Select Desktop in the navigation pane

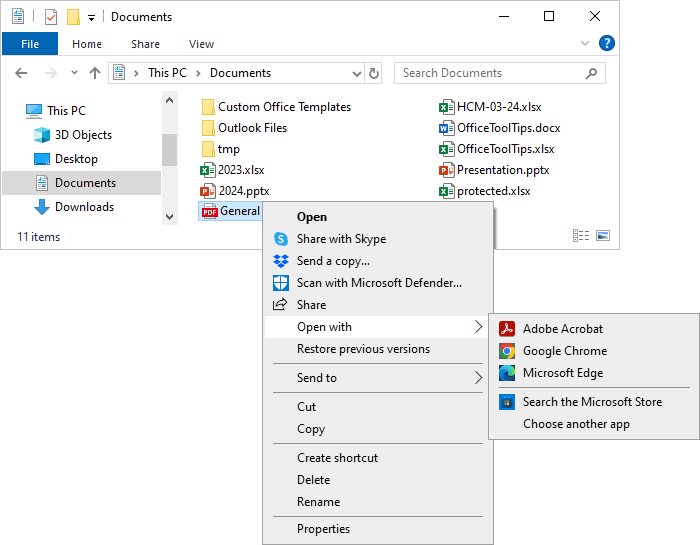[76, 159]
